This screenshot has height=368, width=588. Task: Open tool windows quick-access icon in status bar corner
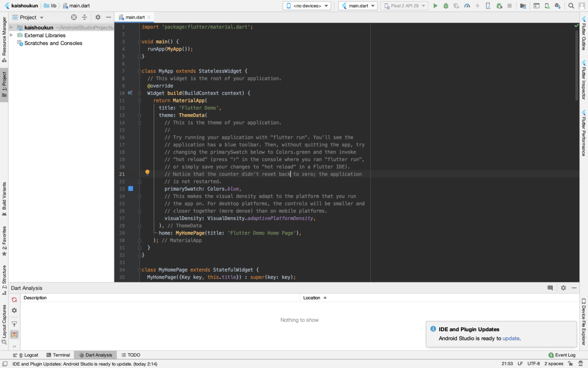5,363
